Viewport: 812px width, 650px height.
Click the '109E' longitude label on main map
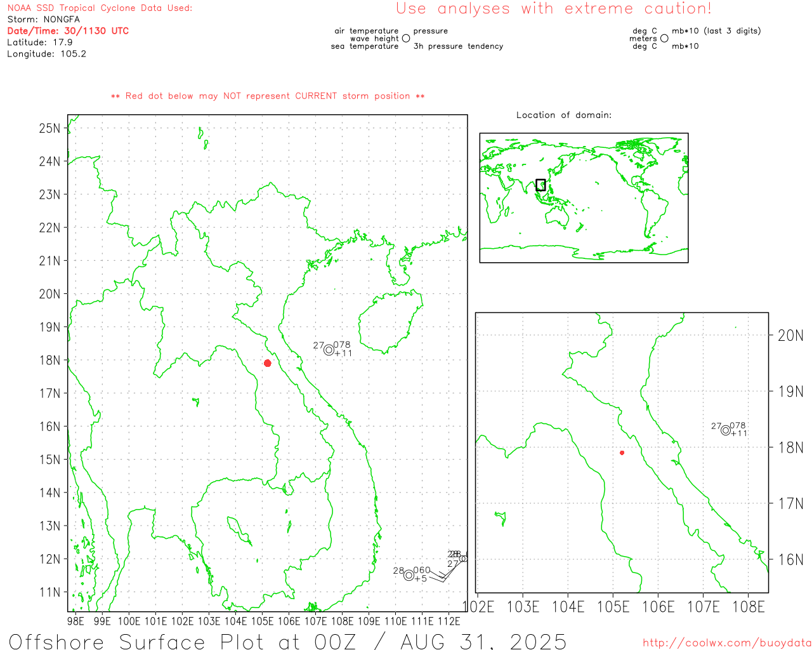tap(369, 621)
